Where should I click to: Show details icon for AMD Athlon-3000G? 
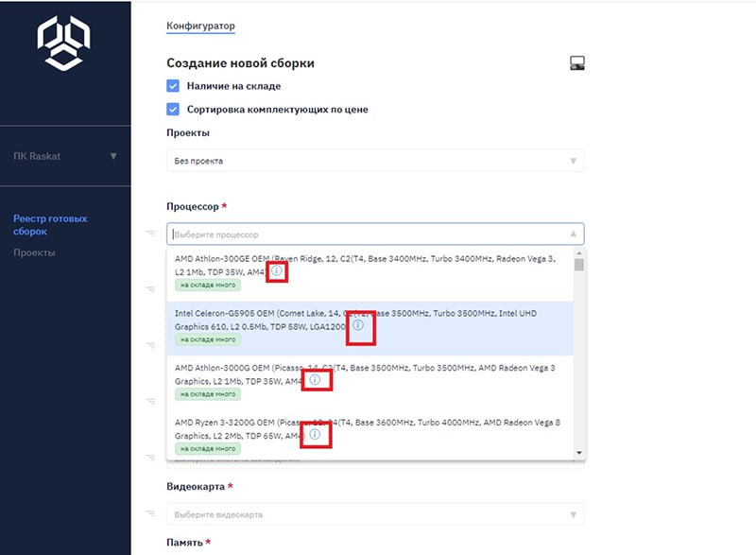tap(315, 380)
